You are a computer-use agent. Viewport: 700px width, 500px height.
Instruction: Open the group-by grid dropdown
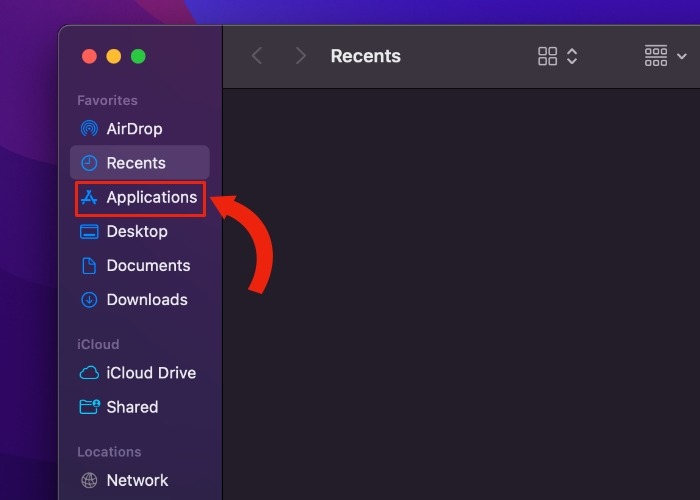[x=665, y=56]
